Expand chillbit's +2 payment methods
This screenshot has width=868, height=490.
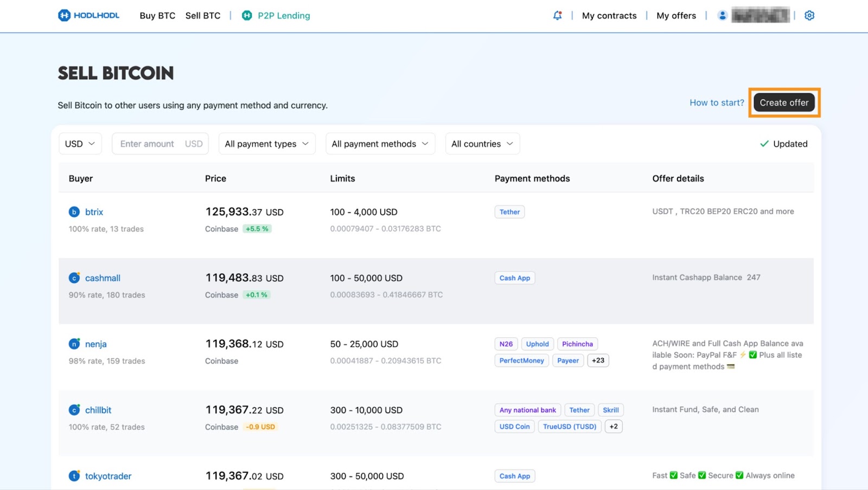[614, 427]
